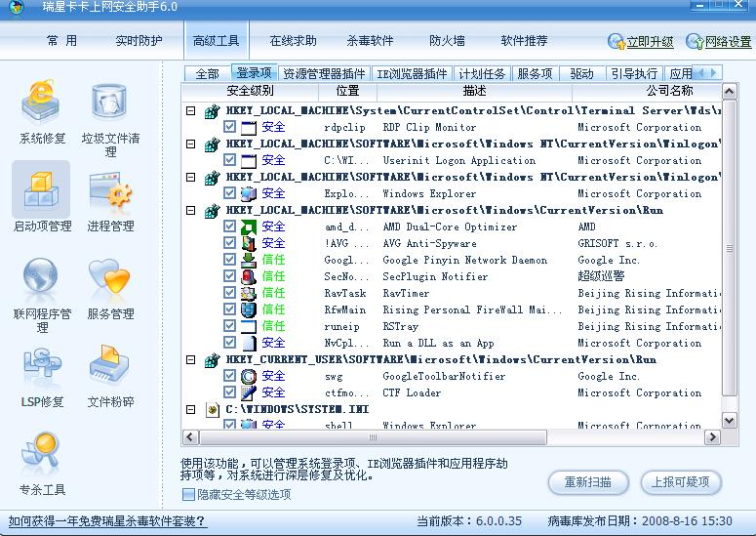Click the AVG Anti-Spyware entry icon
This screenshot has width=756, height=536.
249,243
